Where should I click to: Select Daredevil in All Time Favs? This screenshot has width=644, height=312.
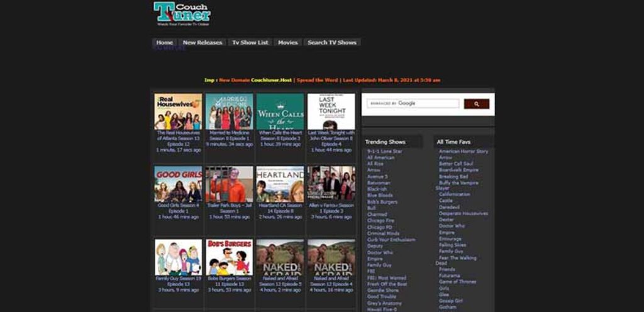point(449,208)
